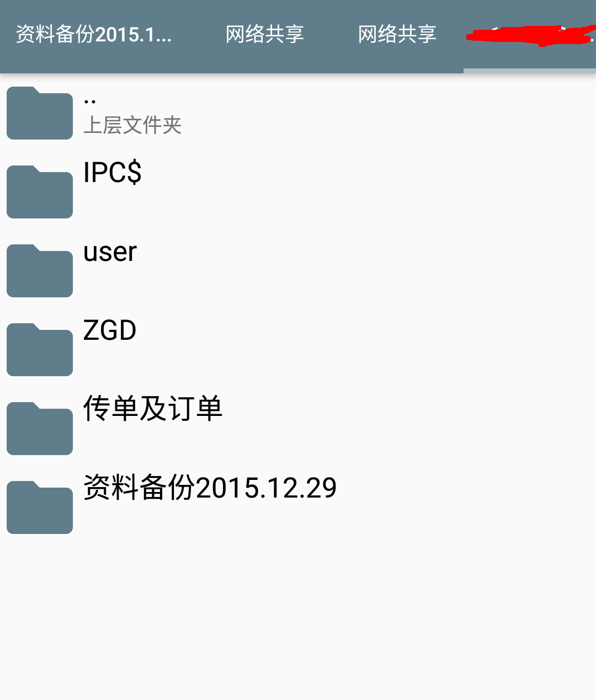This screenshot has height=700, width=596.
Task: Open the IPC$ share name
Action: tap(113, 173)
